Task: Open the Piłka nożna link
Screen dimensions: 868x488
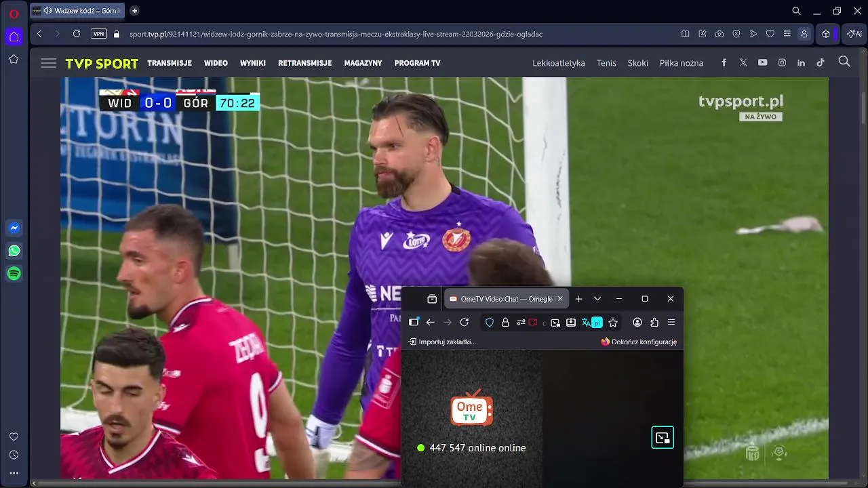Action: click(x=682, y=63)
